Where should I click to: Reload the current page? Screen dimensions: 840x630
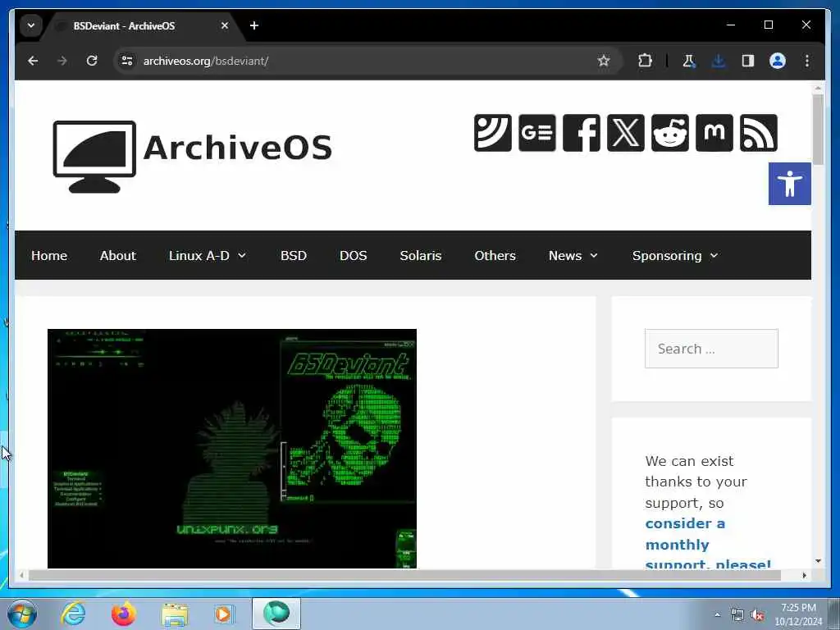tap(92, 61)
